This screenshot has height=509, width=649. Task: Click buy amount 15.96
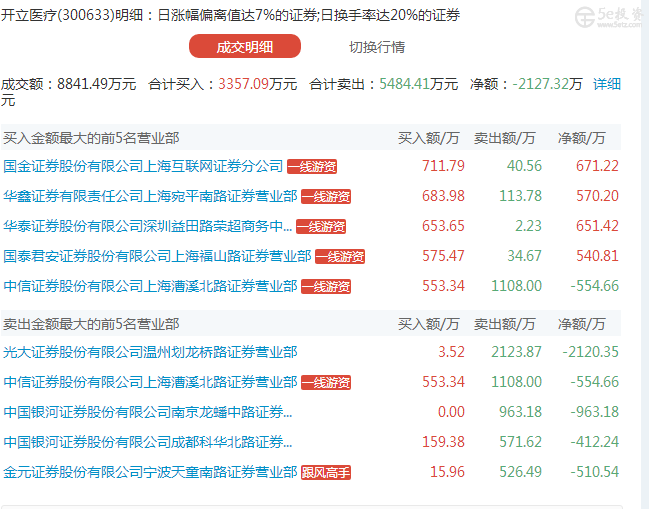(447, 472)
